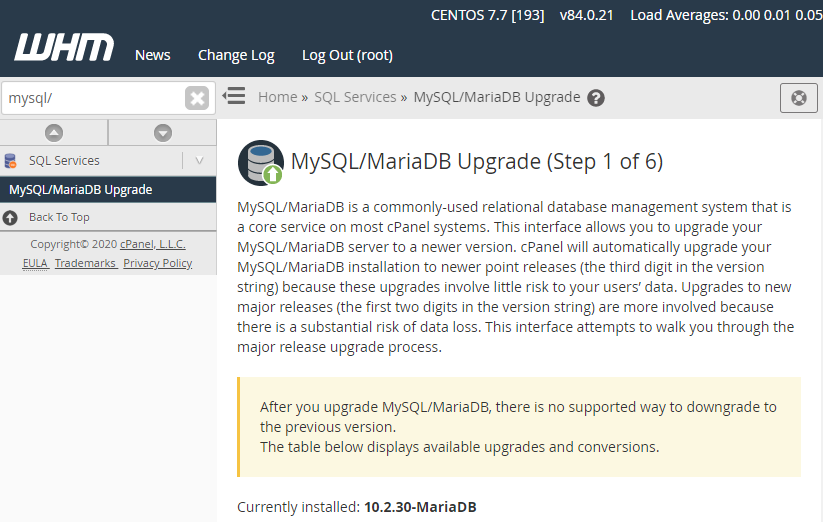Collapse the sidebar with the menu toggle icon
This screenshot has width=823, height=522.
234,96
